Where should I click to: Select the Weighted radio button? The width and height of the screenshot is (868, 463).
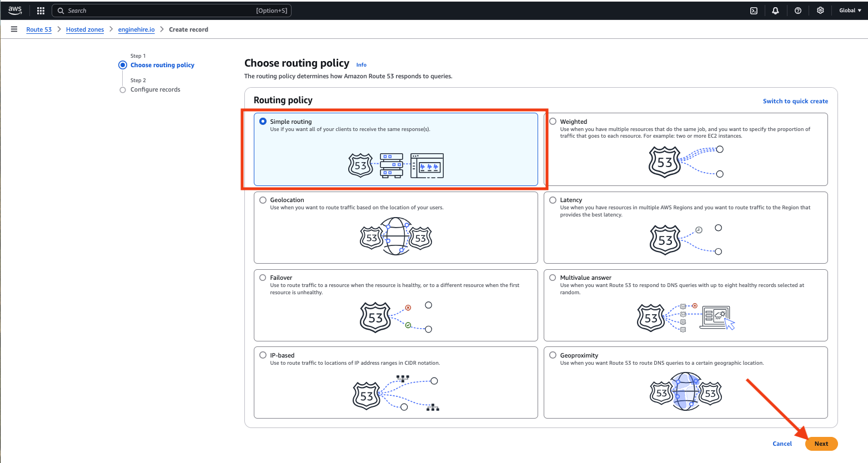pyautogui.click(x=553, y=122)
